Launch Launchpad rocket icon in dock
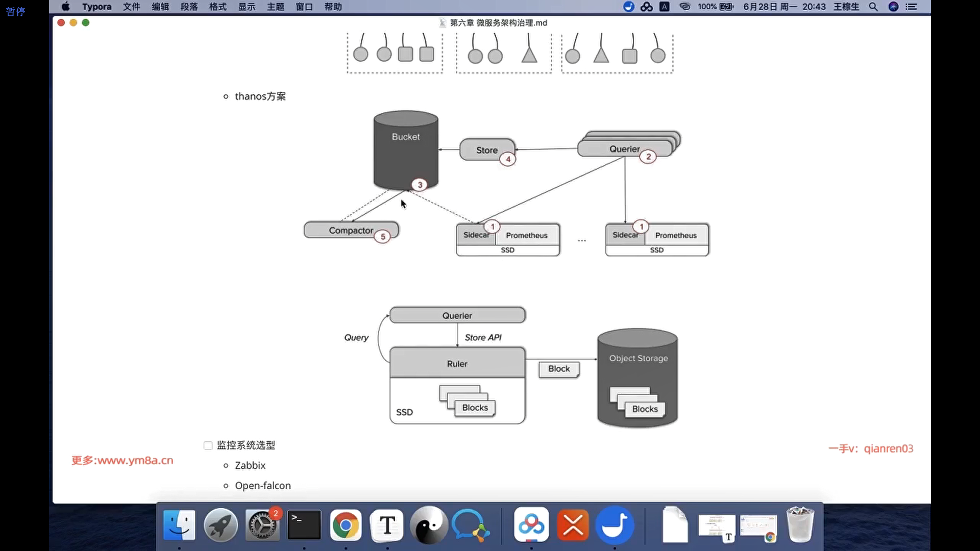 pos(220,525)
